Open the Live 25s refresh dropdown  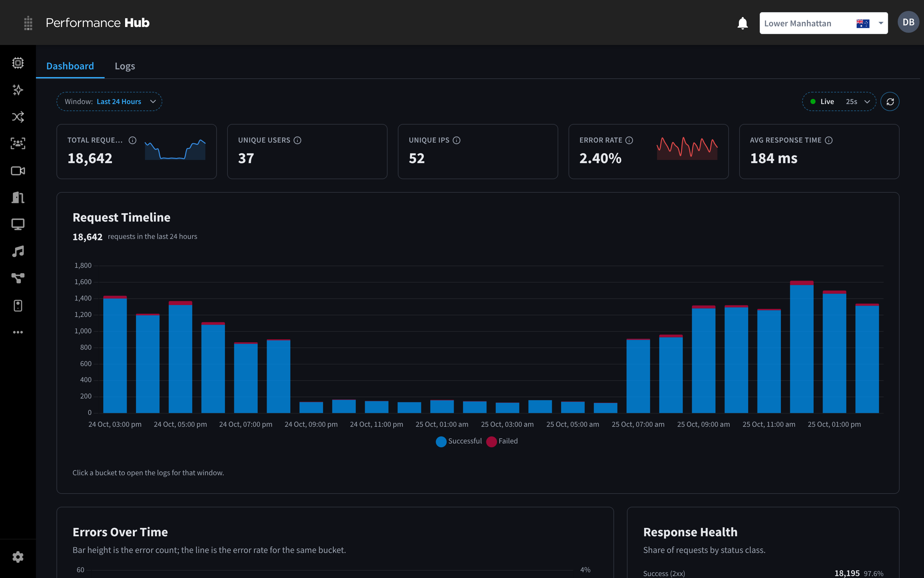(839, 102)
